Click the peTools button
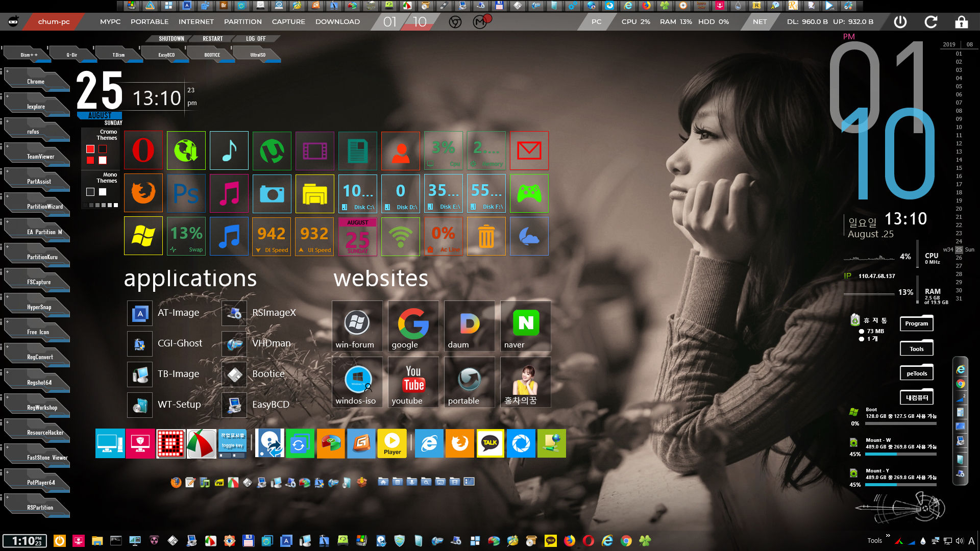This screenshot has height=551, width=980. pos(917,373)
